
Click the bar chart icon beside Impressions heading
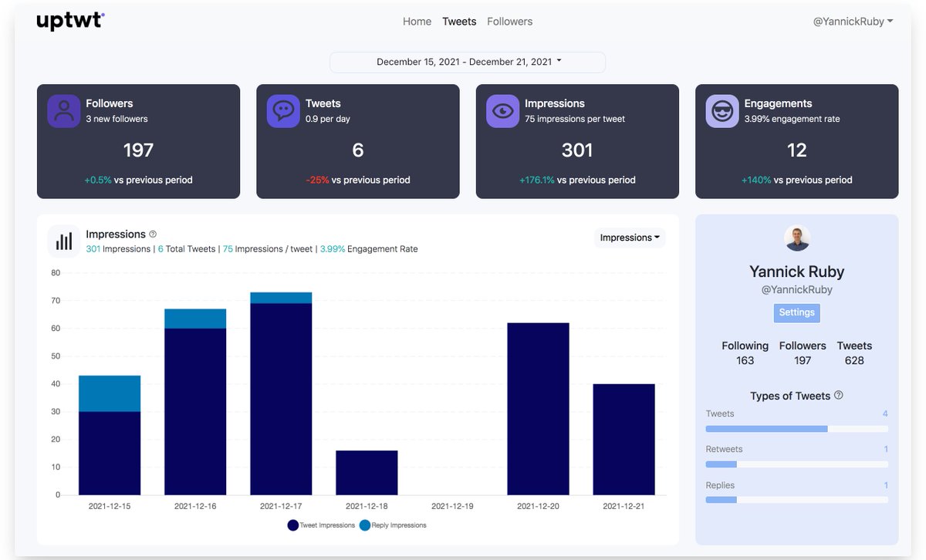pyautogui.click(x=63, y=240)
